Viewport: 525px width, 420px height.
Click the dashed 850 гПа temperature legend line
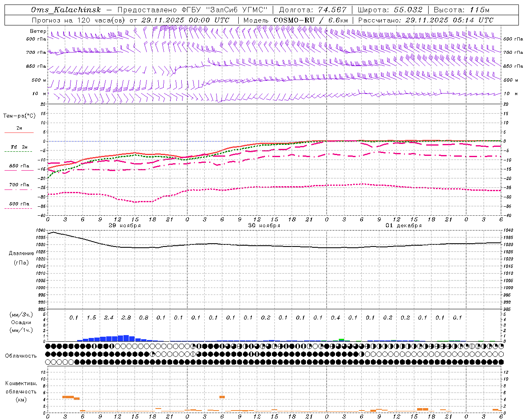[19, 170]
